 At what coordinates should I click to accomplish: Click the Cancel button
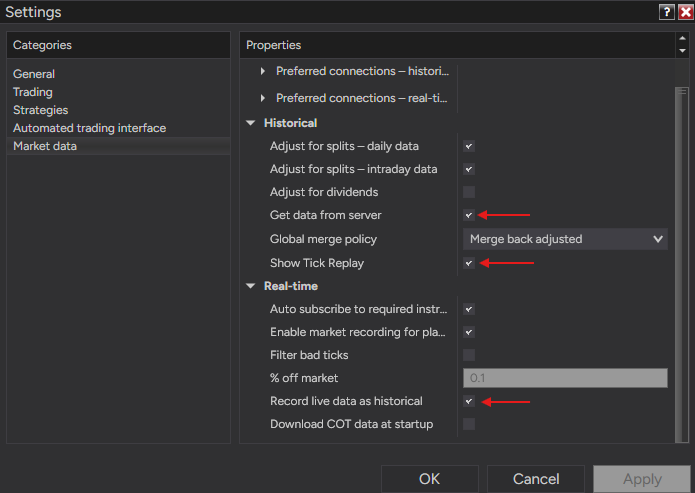[536, 479]
